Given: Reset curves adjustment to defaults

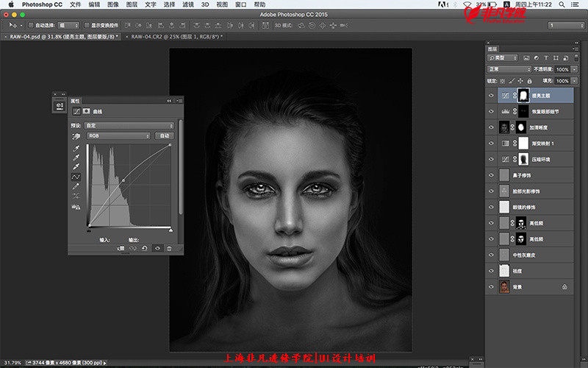Looking at the screenshot, I should [x=144, y=248].
